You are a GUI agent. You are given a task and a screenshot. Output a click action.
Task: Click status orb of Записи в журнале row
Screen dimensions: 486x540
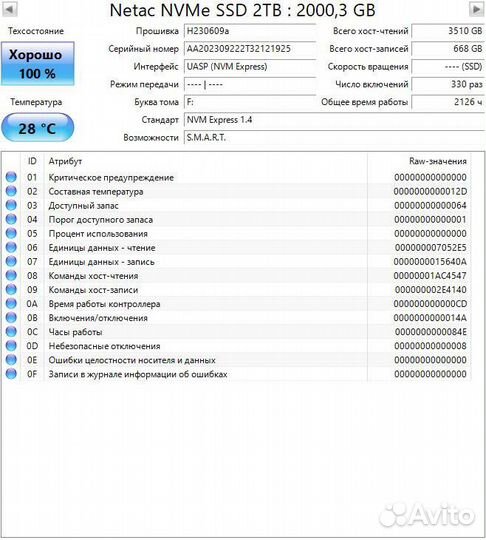click(x=11, y=374)
